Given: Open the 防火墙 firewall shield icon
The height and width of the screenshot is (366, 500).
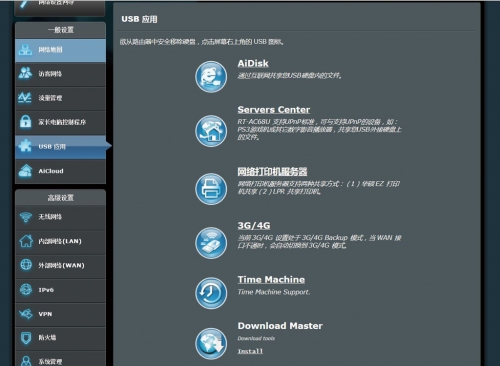Looking at the screenshot, I should coord(26,338).
